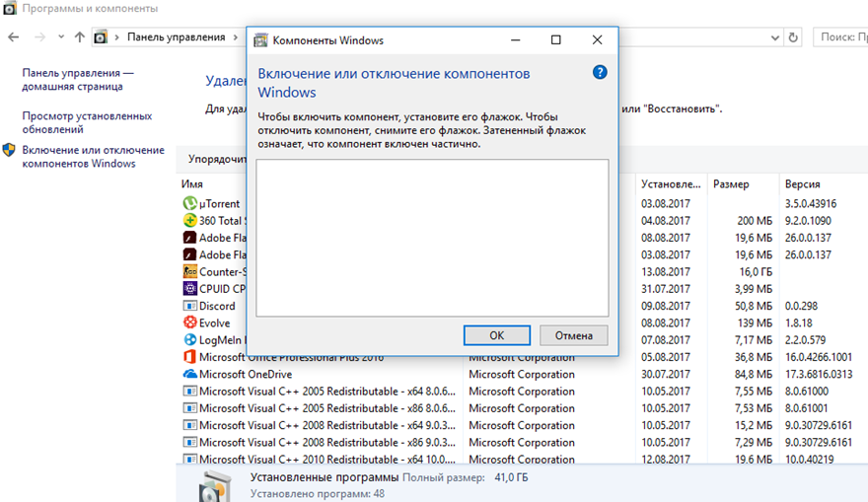
Task: Sort by the Размер column header
Action: coord(731,184)
